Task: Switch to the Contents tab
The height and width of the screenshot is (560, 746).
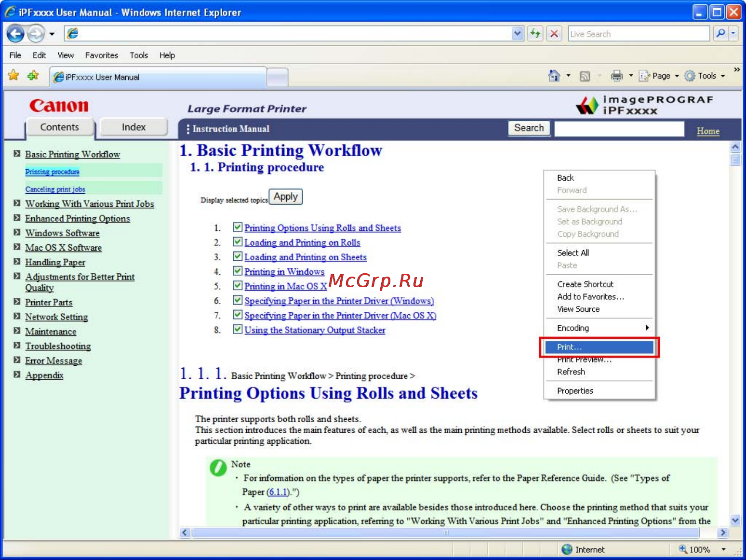Action: click(x=59, y=127)
